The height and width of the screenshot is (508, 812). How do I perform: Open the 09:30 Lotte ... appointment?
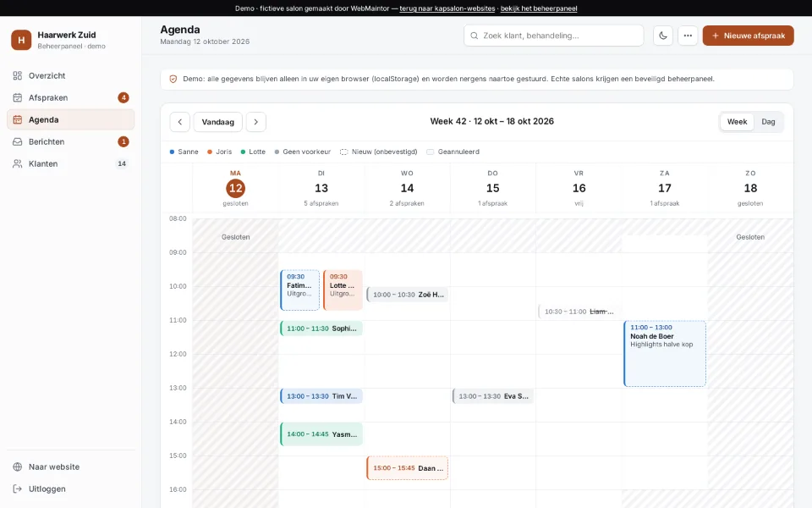point(343,290)
